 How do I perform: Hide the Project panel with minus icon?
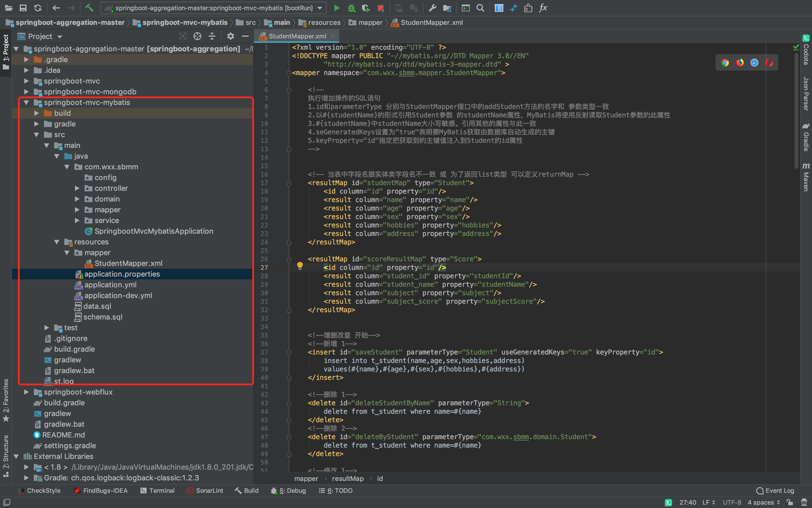[x=245, y=36]
